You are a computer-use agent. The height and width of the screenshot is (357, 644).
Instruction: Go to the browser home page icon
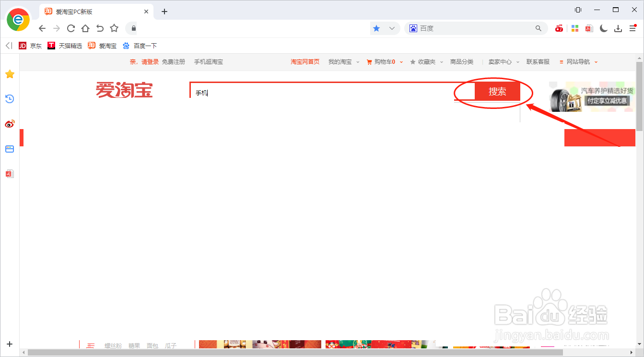tap(85, 28)
